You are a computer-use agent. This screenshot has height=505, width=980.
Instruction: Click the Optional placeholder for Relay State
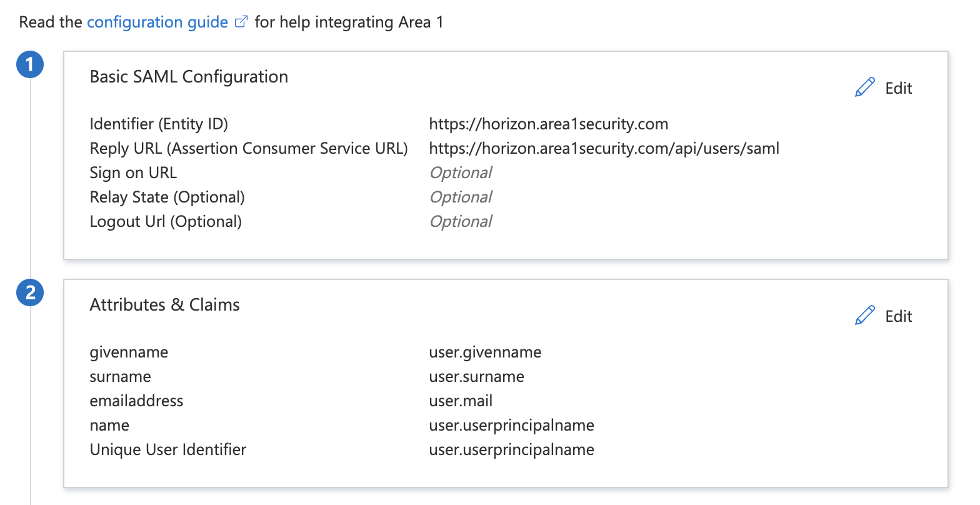click(x=460, y=197)
